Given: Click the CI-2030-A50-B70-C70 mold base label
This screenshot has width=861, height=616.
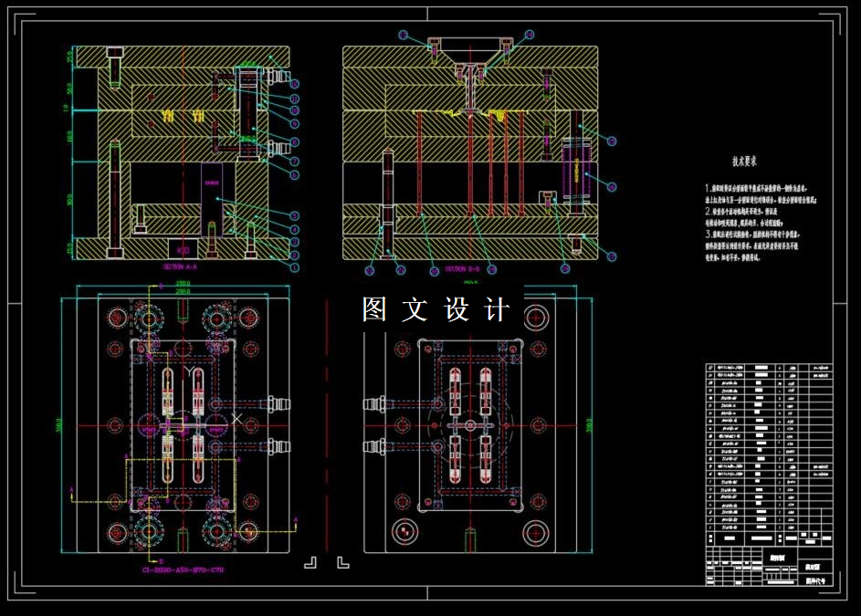Looking at the screenshot, I should [183, 569].
